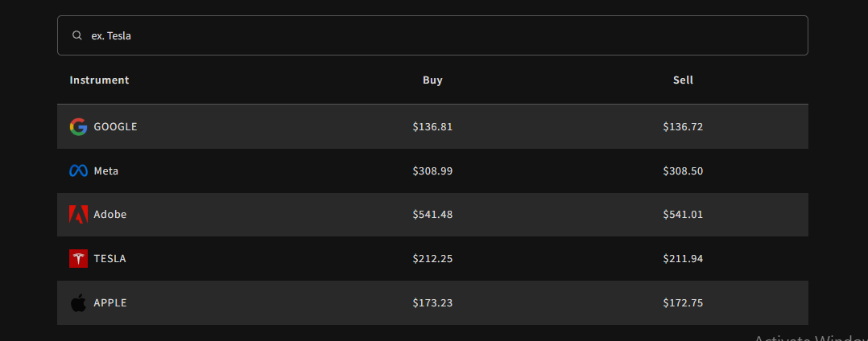Select the Instrument column header
The image size is (868, 341).
tap(99, 80)
